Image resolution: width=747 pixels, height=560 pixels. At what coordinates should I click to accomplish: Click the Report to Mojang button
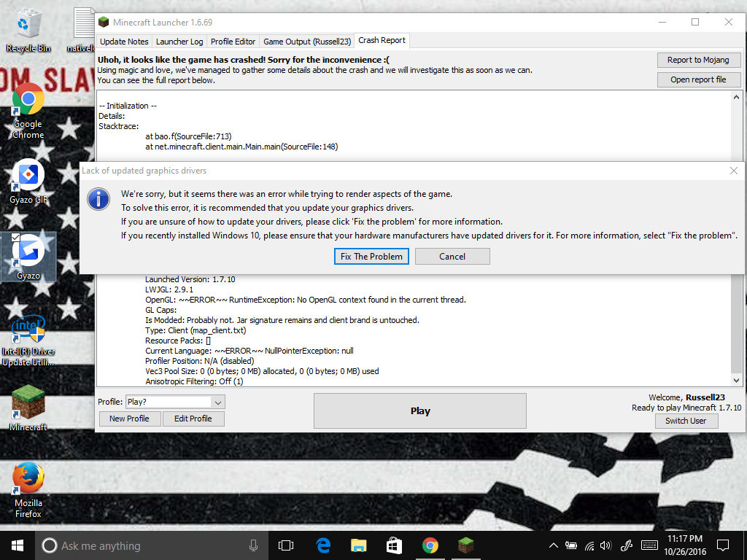[x=698, y=60]
